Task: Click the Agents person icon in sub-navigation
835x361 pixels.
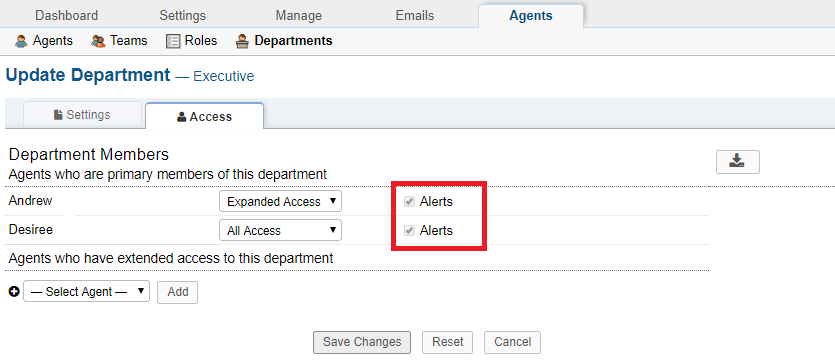Action: pos(21,41)
